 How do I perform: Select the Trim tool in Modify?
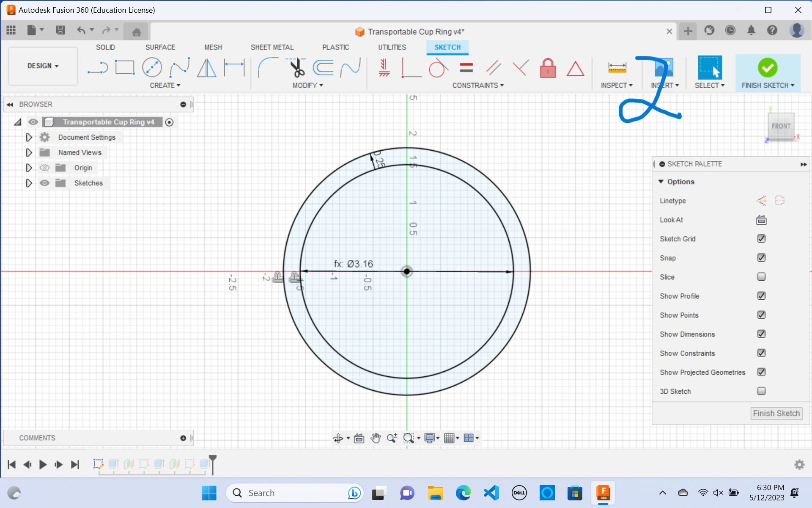(296, 67)
